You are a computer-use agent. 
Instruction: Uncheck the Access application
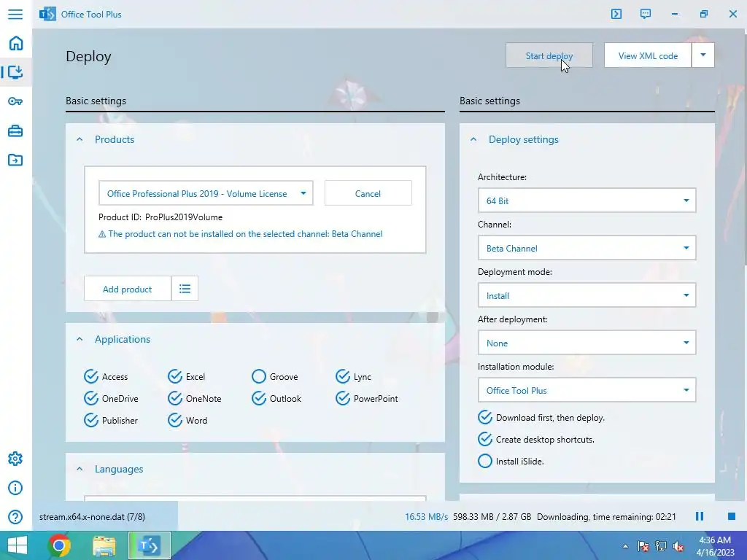pyautogui.click(x=106, y=377)
